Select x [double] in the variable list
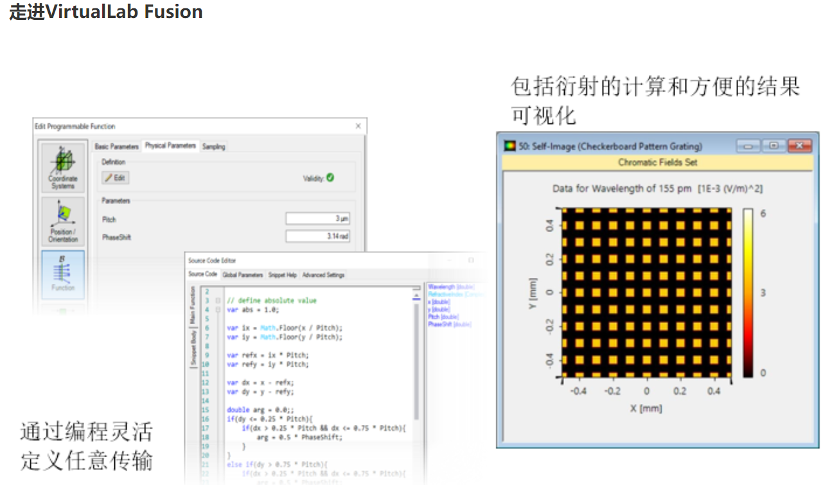The width and height of the screenshot is (839, 504). [x=439, y=301]
